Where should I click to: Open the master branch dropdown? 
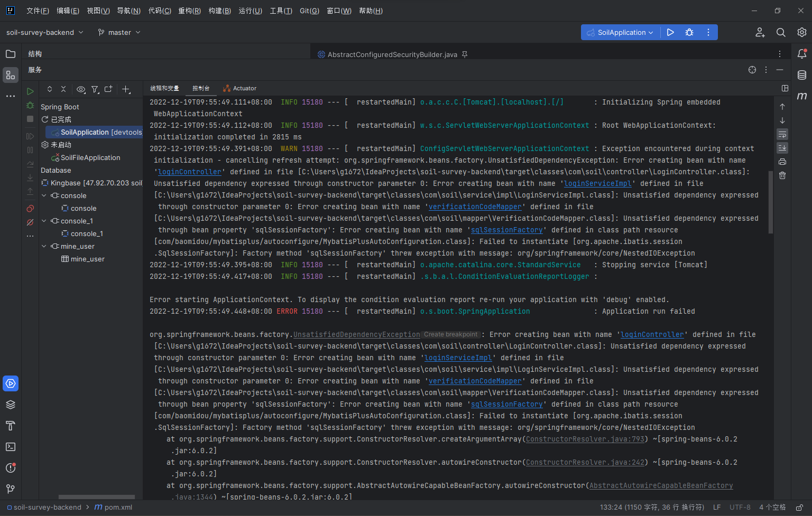118,32
